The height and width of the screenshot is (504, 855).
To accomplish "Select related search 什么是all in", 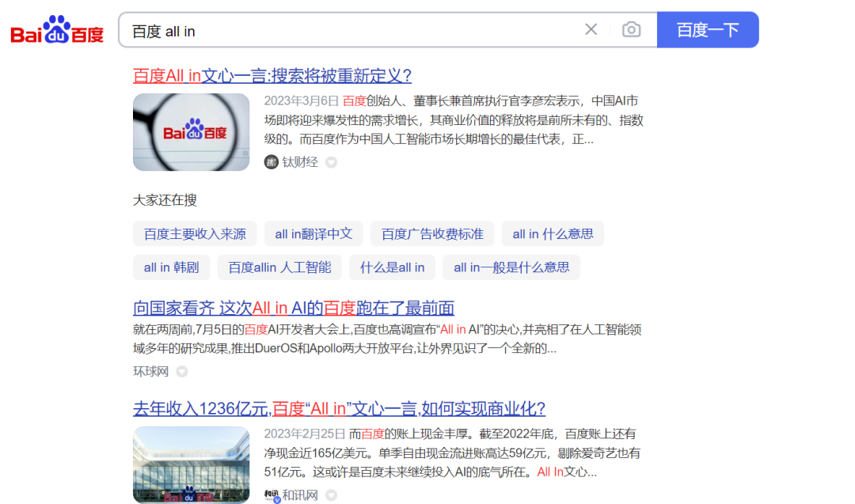I will 392,267.
